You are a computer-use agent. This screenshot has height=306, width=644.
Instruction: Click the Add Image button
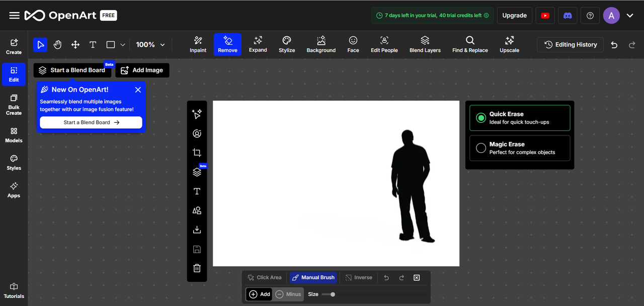(142, 70)
